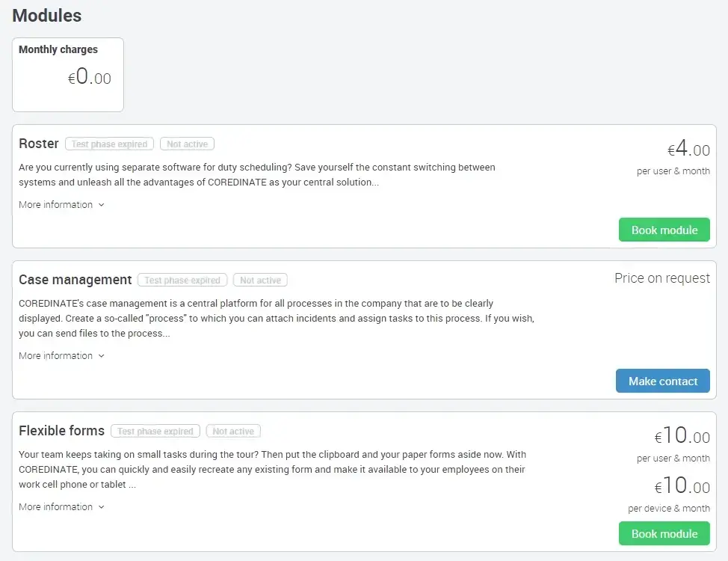This screenshot has width=728, height=561.
Task: Click the Case management module title
Action: [75, 280]
